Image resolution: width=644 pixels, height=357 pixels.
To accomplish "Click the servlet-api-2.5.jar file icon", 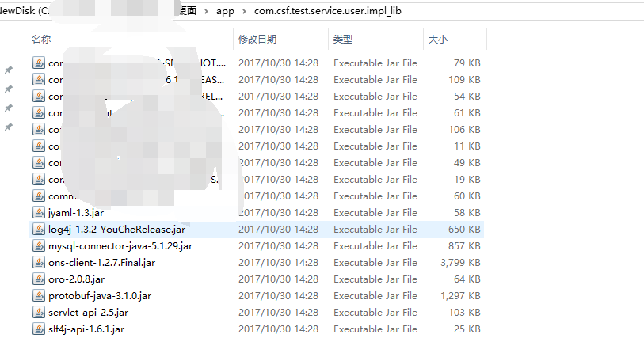I will (x=39, y=312).
